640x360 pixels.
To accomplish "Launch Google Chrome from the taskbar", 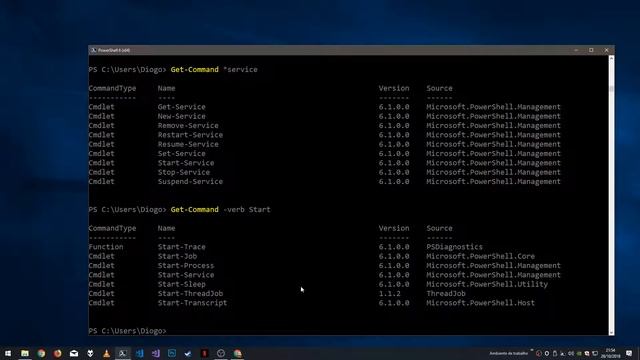I will (x=41, y=353).
